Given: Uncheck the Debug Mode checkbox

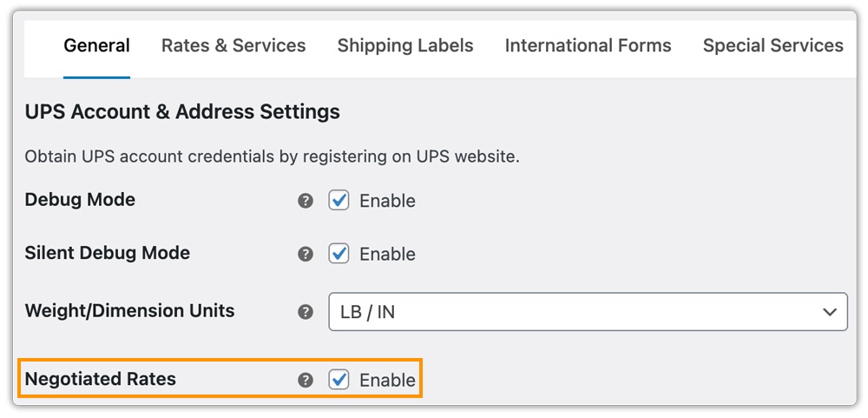Looking at the screenshot, I should coord(339,201).
